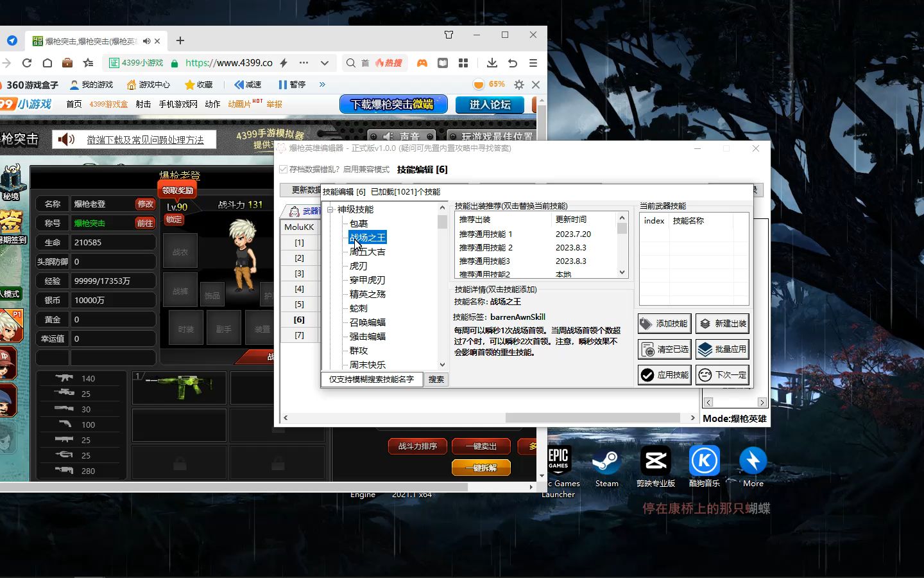The height and width of the screenshot is (578, 924).
Task: Click the 批量应用 layers icon button
Action: pos(723,349)
